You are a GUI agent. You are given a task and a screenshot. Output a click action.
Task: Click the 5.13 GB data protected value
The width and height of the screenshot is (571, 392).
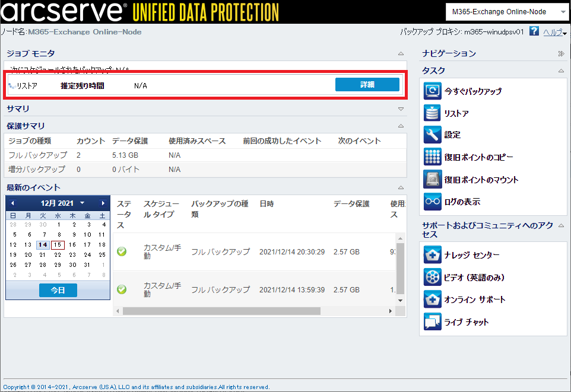[x=125, y=155]
